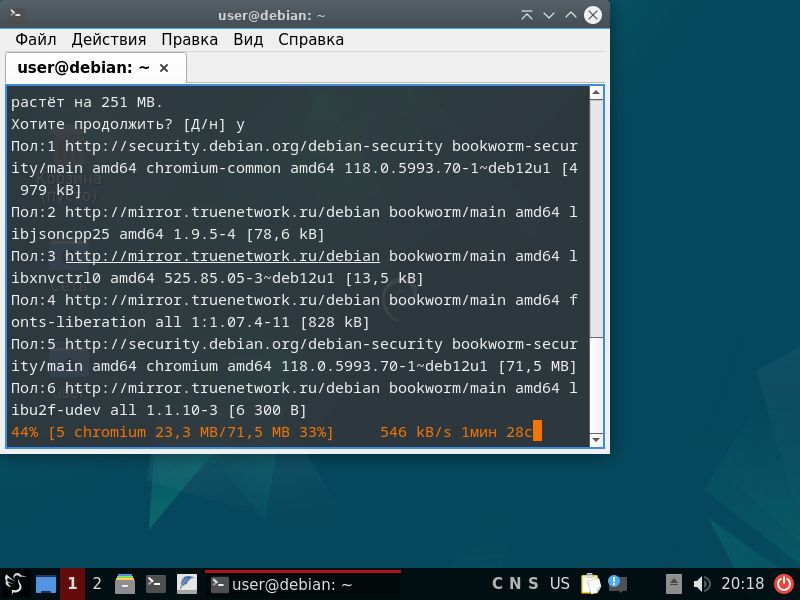Open the LXQt main menu bird icon
This screenshot has width=800, height=600.
[15, 584]
